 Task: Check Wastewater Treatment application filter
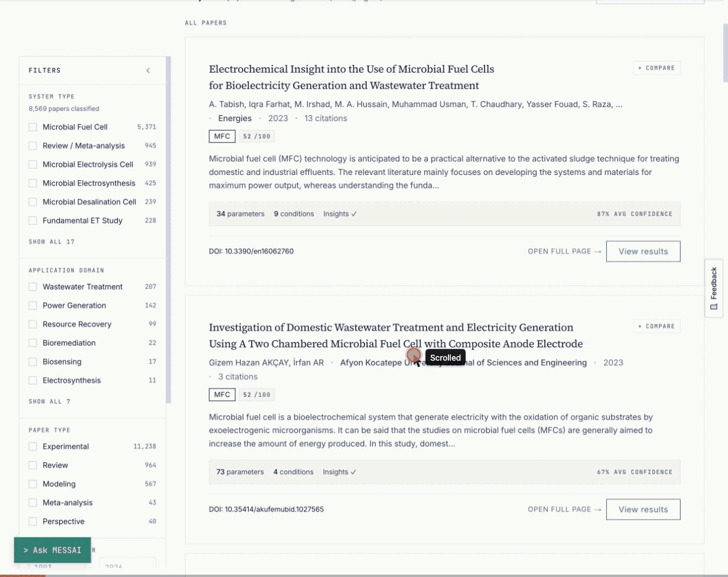click(32, 287)
